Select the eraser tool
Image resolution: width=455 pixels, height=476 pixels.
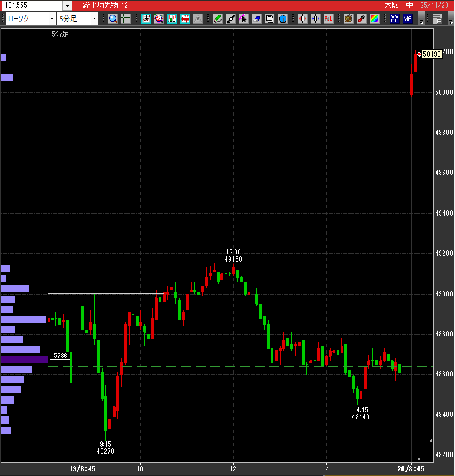click(256, 19)
